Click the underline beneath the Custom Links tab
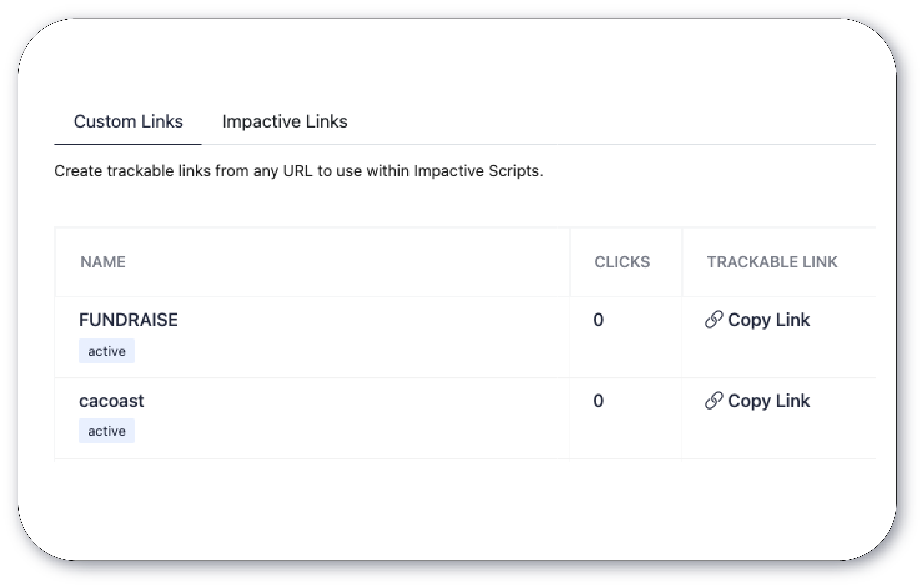Image resolution: width=923 pixels, height=588 pixels. 128,144
